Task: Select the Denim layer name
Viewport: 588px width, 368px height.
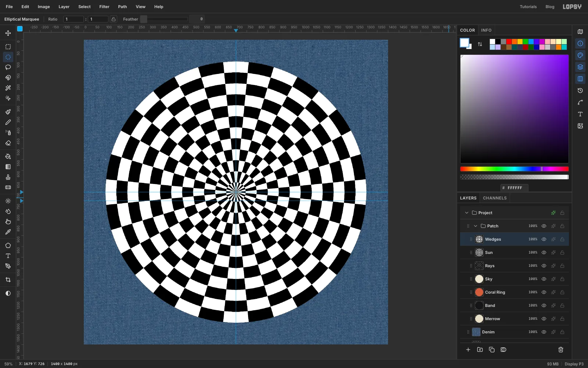Action: [488, 332]
